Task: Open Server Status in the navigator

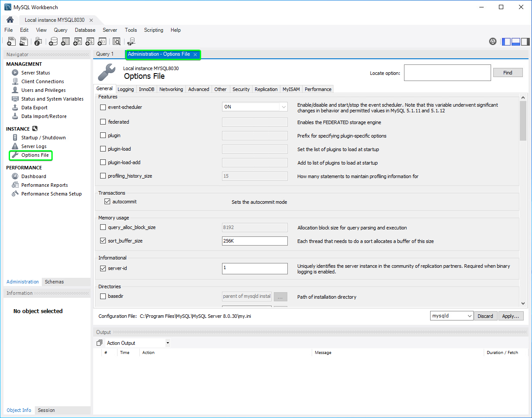Action: point(36,73)
